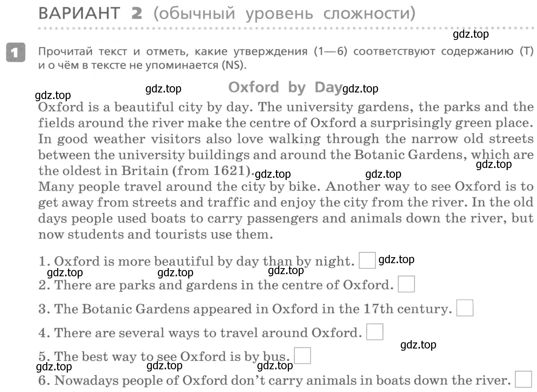Screen dimensions: 537x392
Task: Click 'Many people travel around the city by bike.'
Action: [x=179, y=187]
